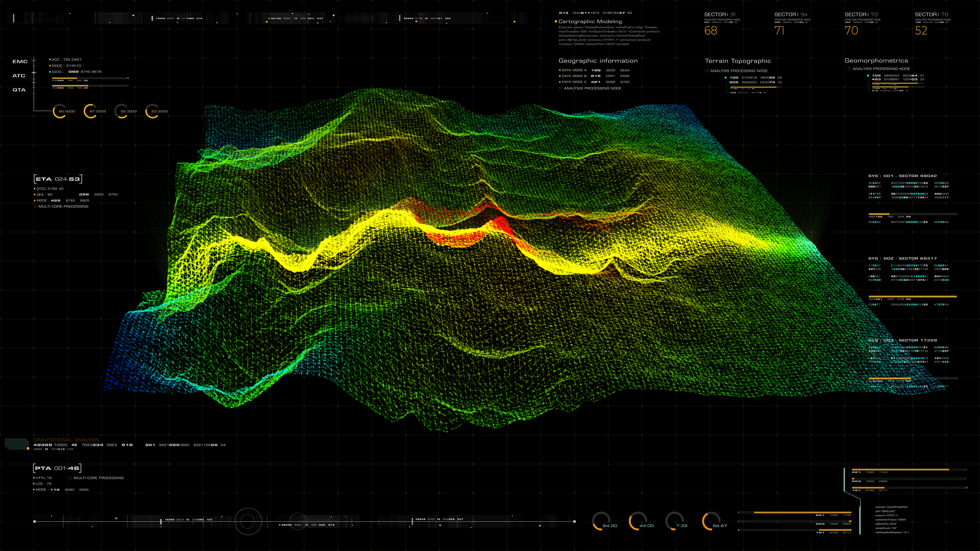Click the 54.67 radial gauge
Viewport: 980px width, 551px height.
(712, 521)
